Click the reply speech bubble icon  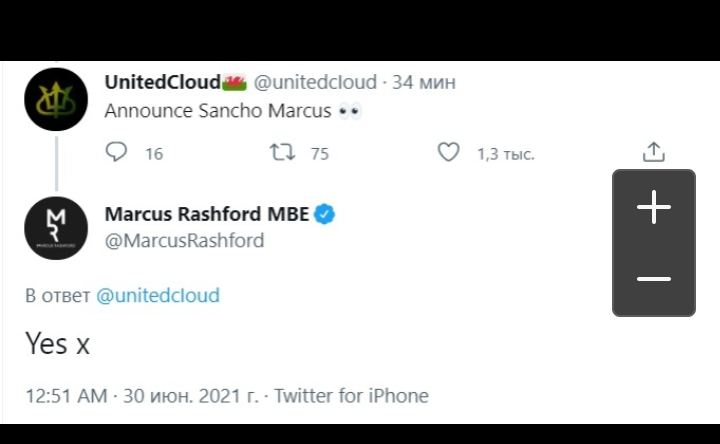[117, 152]
